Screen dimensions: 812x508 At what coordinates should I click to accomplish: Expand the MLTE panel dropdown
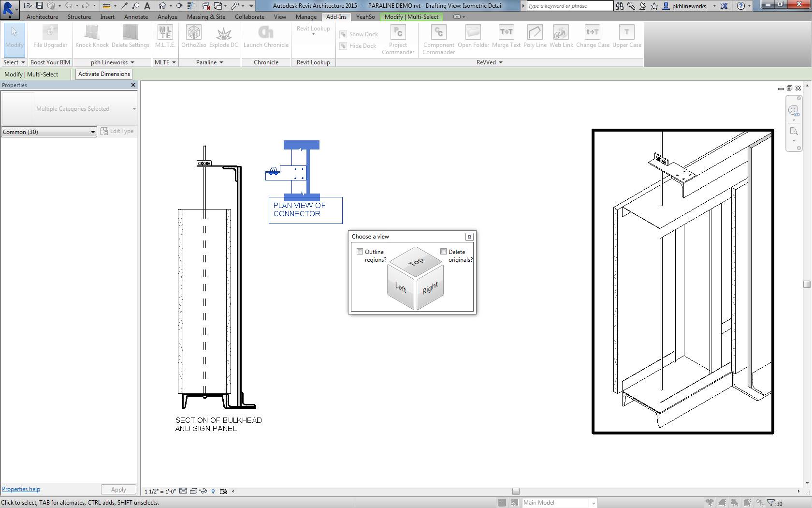point(165,62)
